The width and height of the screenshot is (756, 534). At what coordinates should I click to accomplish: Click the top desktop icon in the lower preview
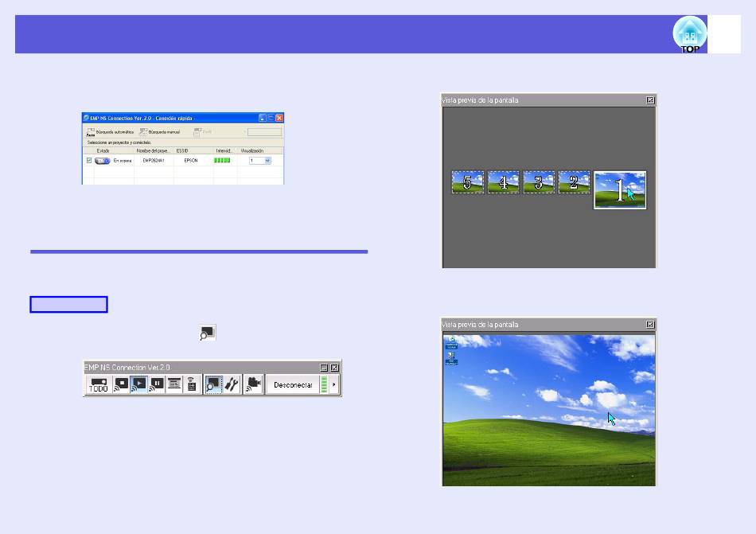452,343
